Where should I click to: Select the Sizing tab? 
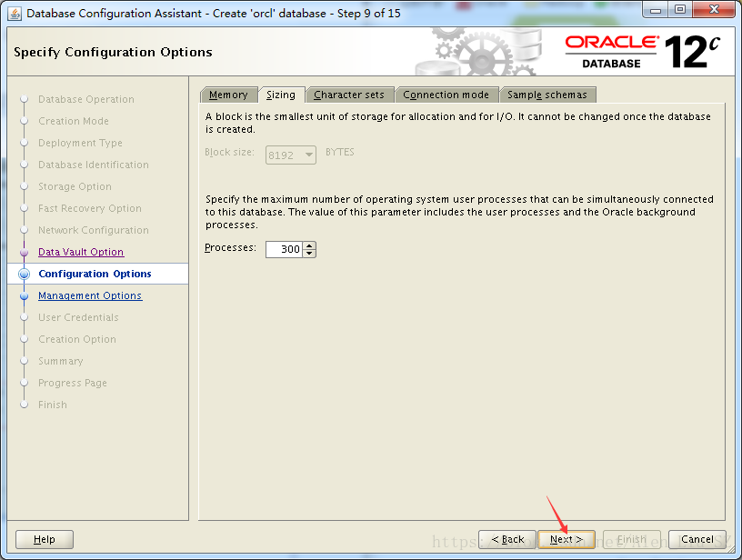pyautogui.click(x=281, y=95)
